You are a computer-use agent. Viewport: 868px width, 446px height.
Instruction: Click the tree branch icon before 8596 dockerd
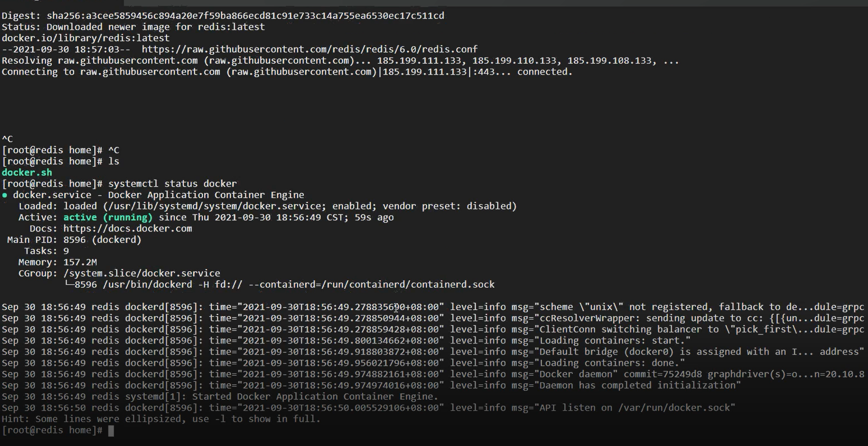(69, 285)
